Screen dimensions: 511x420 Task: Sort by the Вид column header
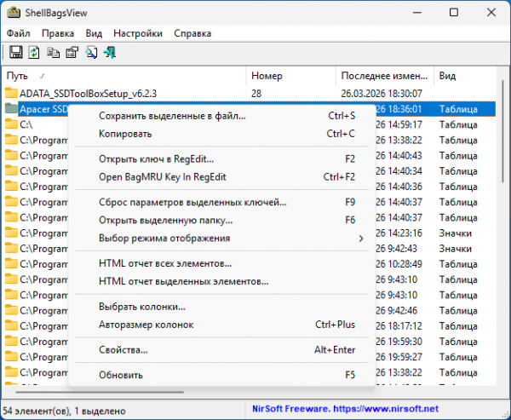[x=465, y=76]
